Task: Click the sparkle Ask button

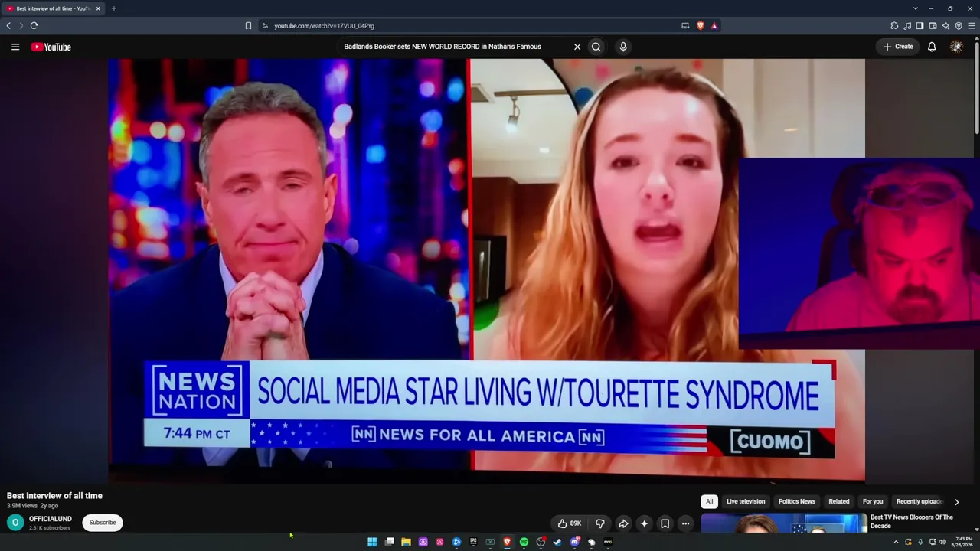Action: [645, 523]
